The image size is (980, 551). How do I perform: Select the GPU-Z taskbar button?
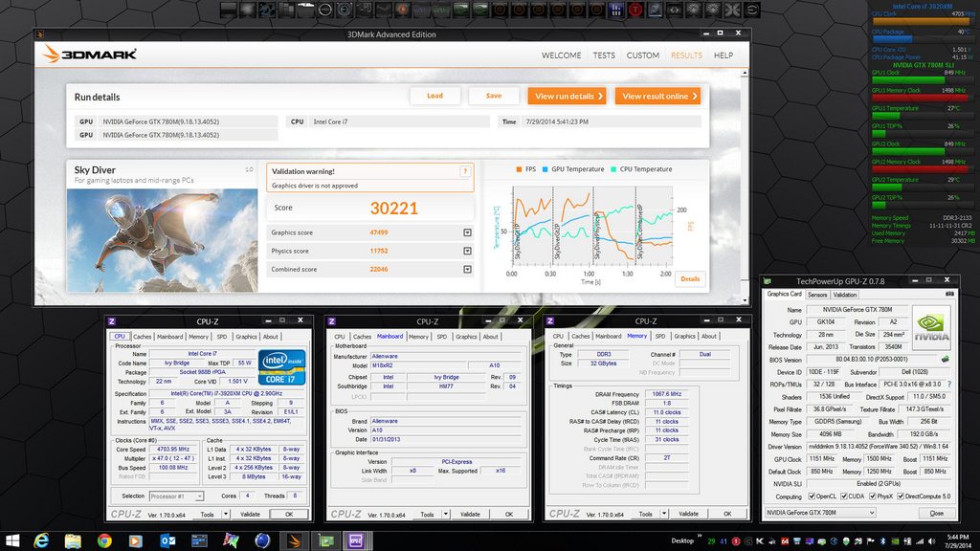pos(325,540)
